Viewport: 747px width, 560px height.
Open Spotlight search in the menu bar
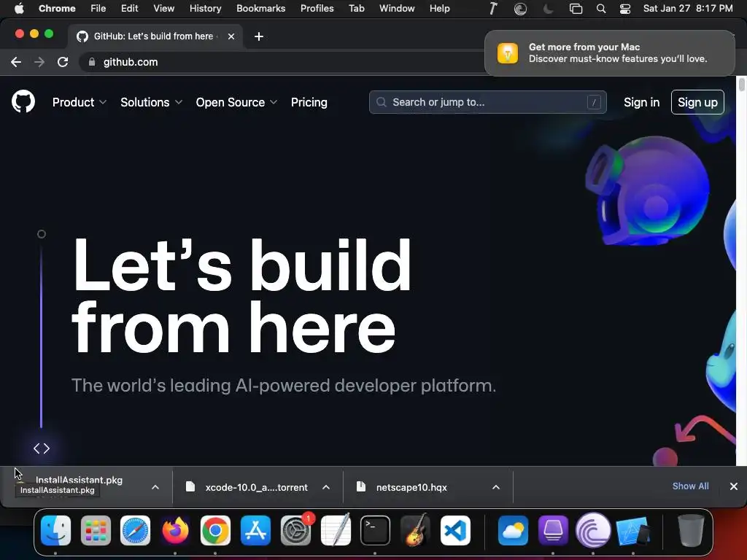(x=601, y=9)
